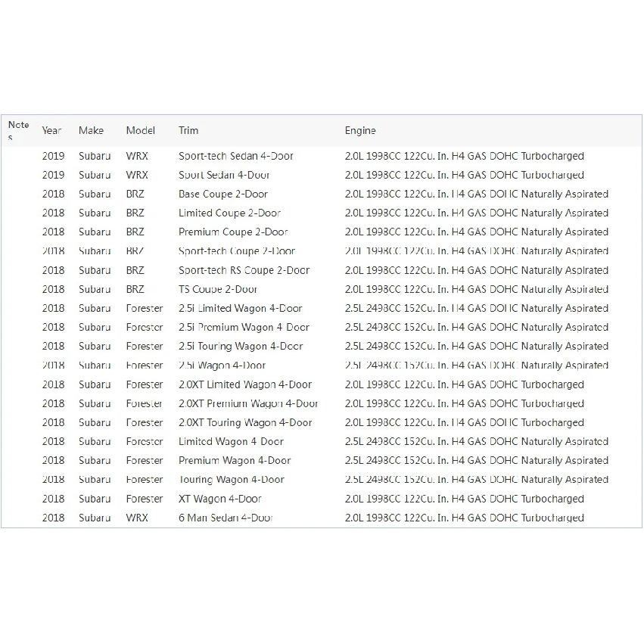Click engine cell of Sport-tech Sedan 4-Door row

pos(465,156)
